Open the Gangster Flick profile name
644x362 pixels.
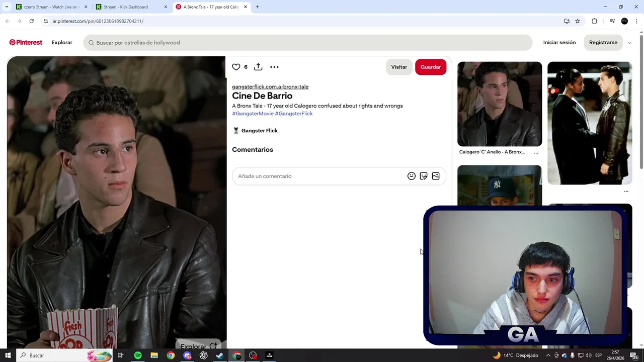(260, 131)
